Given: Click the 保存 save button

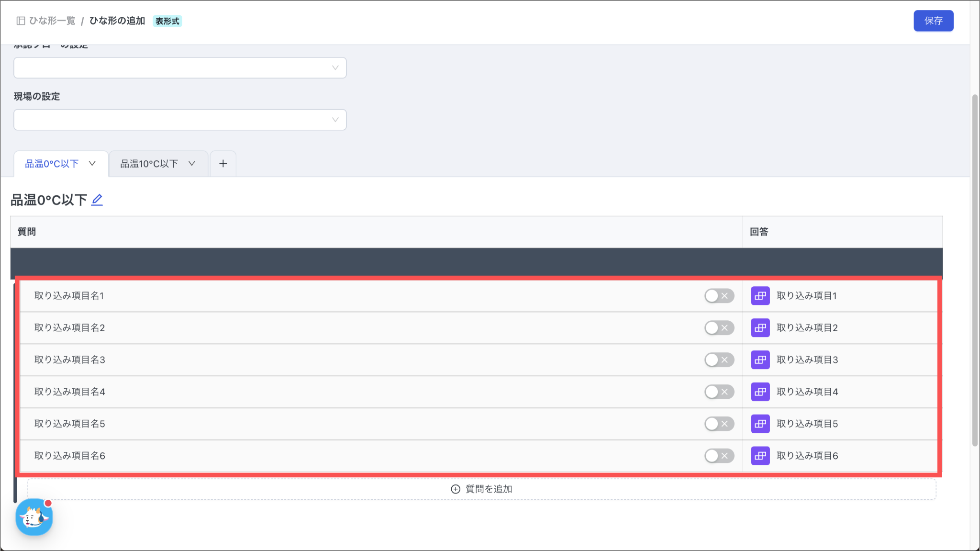Looking at the screenshot, I should coord(933,21).
